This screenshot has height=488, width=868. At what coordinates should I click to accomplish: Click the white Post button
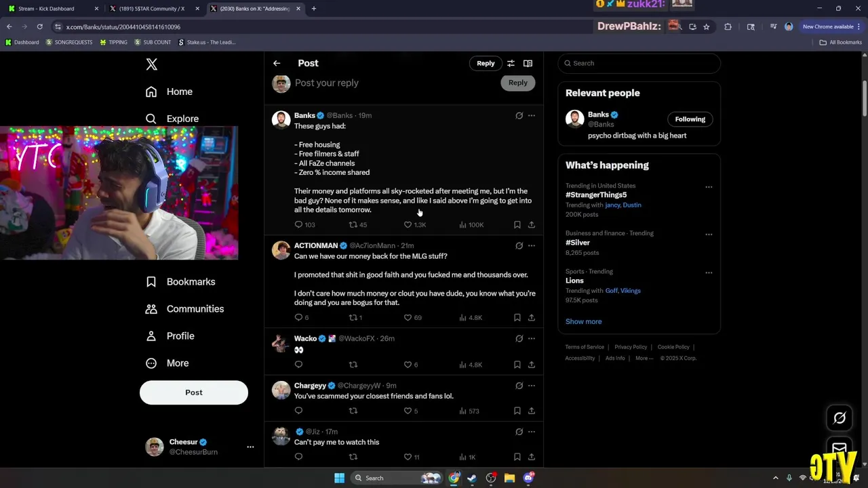click(194, 392)
